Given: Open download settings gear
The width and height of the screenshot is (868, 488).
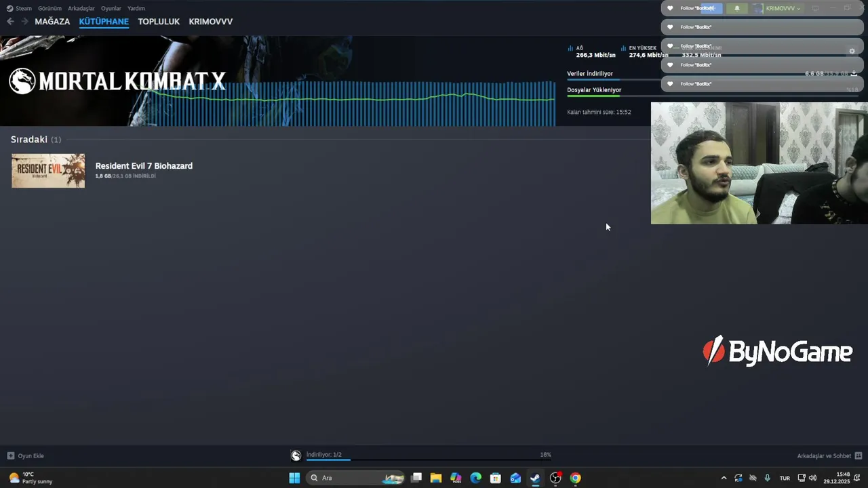Looking at the screenshot, I should (852, 51).
